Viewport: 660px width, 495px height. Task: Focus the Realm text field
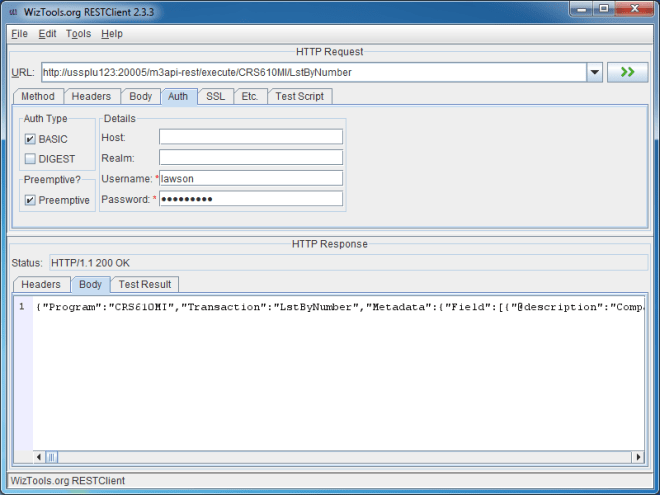click(250, 158)
